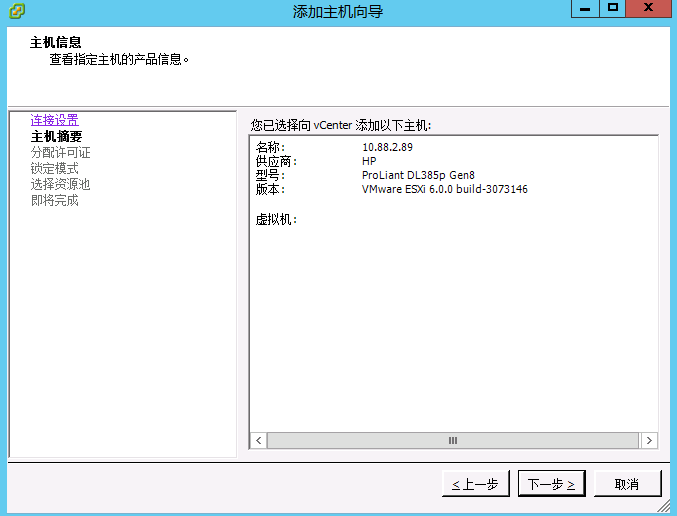This screenshot has width=677, height=516.
Task: Click the 虚拟机: label
Action: point(276,220)
